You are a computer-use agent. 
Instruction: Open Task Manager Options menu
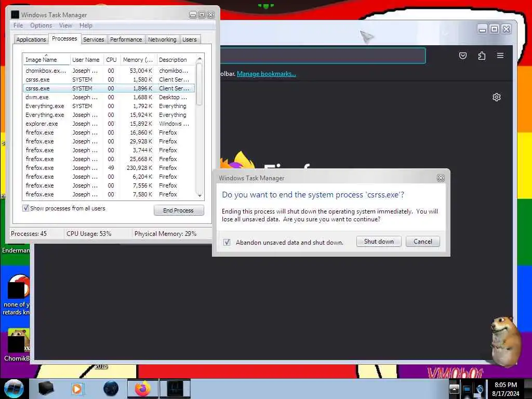click(41, 25)
